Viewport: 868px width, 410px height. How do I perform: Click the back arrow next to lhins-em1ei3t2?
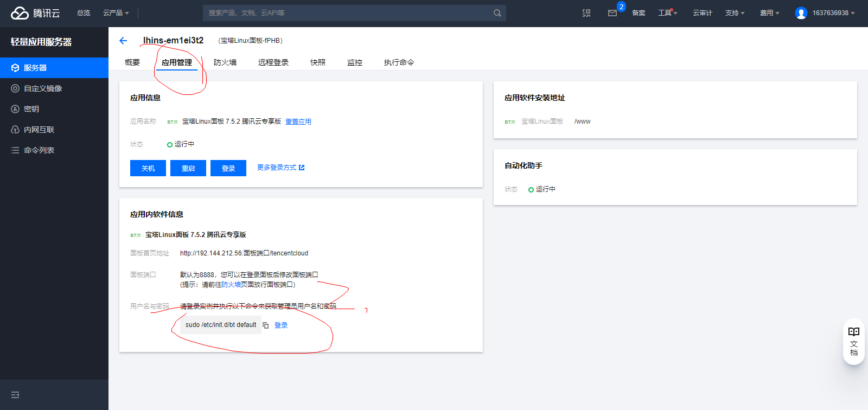(x=123, y=41)
